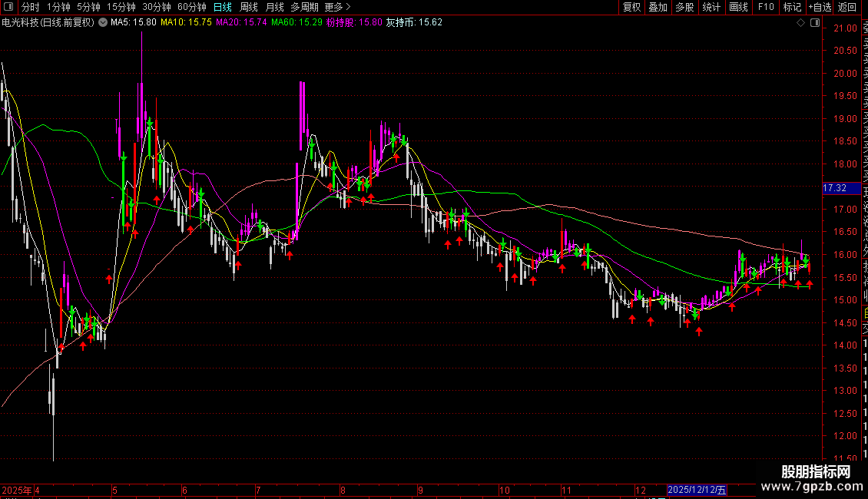Click the 粉持股: 15.80 indicator label
The height and width of the screenshot is (499, 868).
click(354, 23)
